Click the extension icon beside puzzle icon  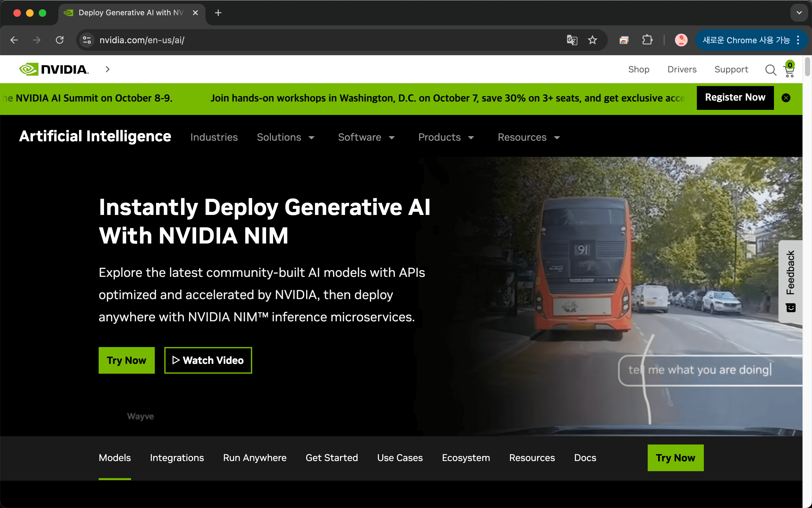click(624, 40)
